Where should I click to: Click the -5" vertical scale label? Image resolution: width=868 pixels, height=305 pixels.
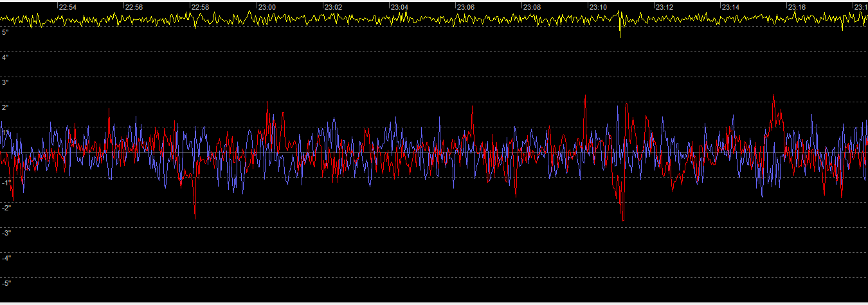tap(6, 283)
